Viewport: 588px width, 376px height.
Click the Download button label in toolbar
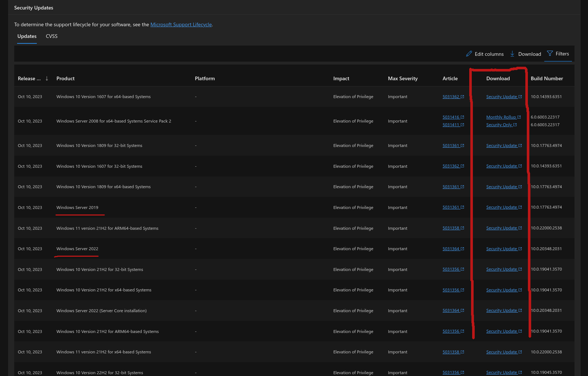click(530, 54)
